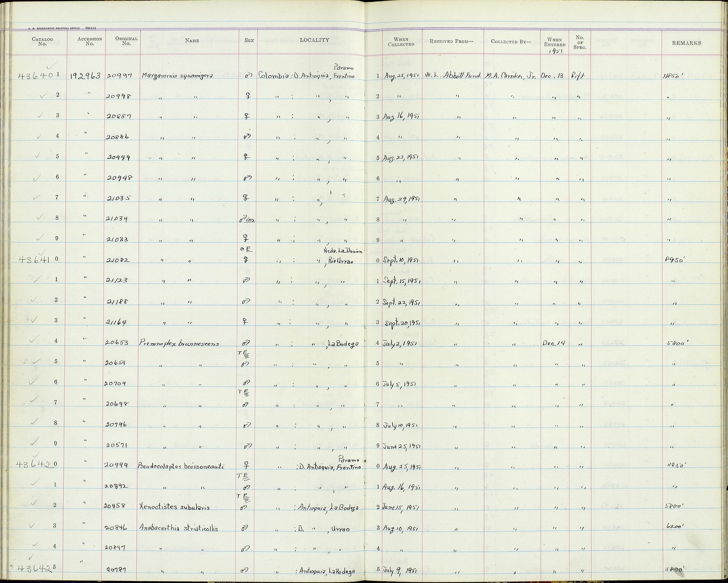
Task: Click the "No. of Spec." column header
Action: 580,43
